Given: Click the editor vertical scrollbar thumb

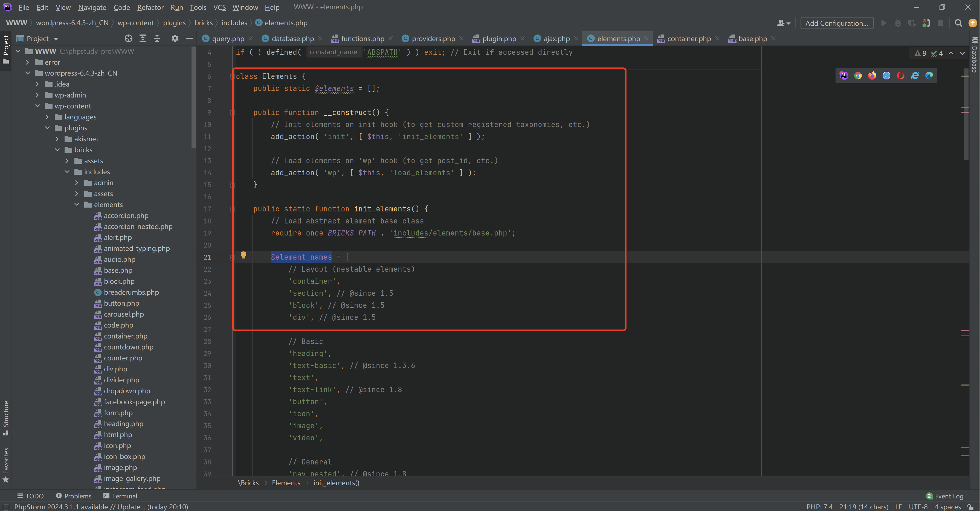Looking at the screenshot, I should (x=966, y=114).
